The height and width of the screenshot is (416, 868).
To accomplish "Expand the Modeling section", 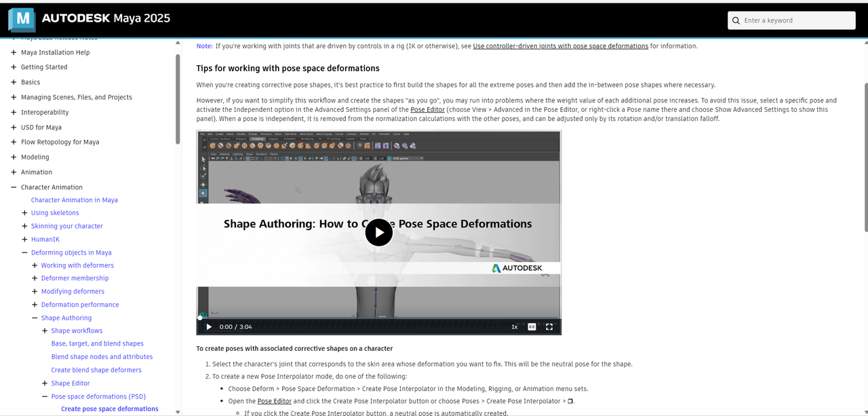I will pos(14,157).
